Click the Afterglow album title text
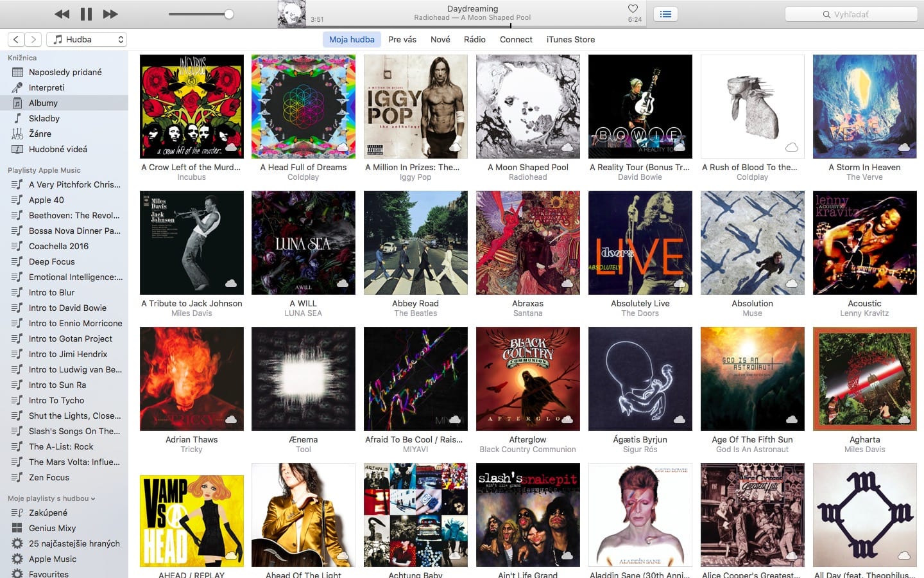 [x=528, y=439]
